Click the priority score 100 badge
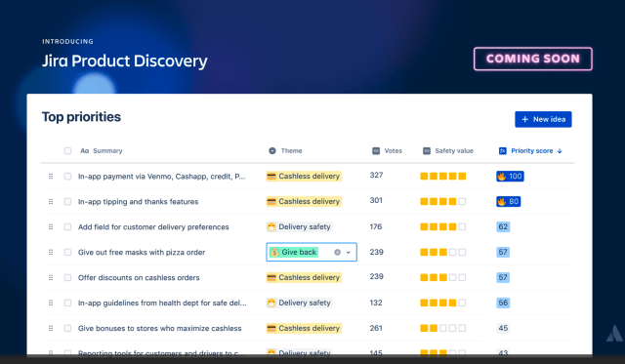Viewport: 625px width, 364px height. [510, 176]
